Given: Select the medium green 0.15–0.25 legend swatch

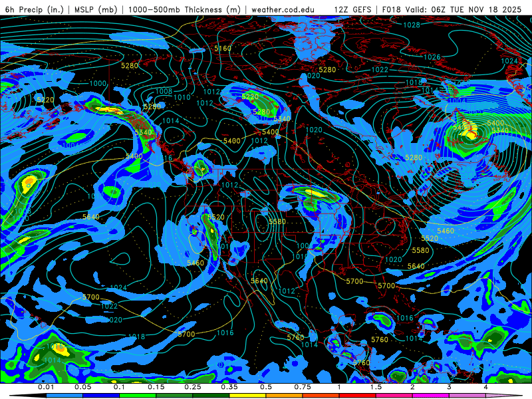Looking at the screenshot, I should pyautogui.click(x=174, y=396).
